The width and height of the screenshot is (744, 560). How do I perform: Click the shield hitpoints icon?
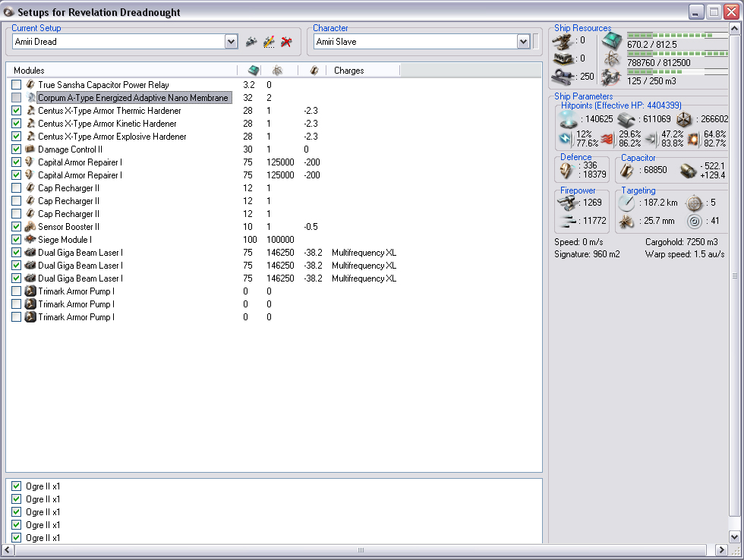tap(567, 119)
